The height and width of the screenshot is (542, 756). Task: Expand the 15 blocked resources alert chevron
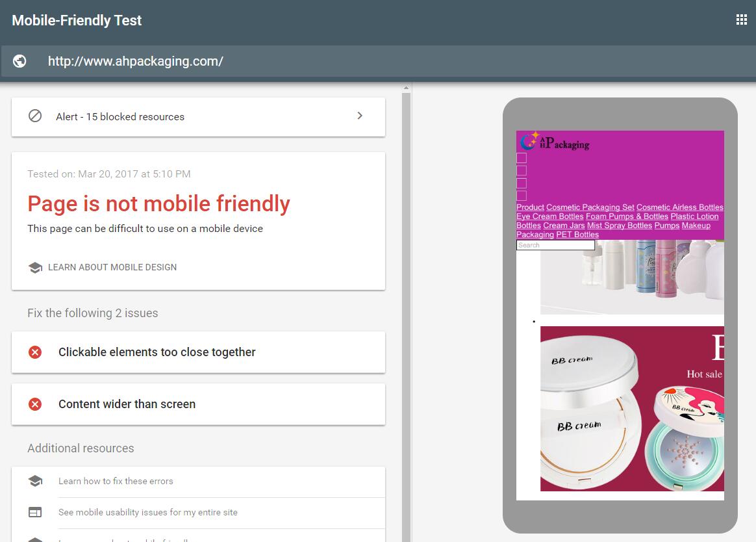click(x=360, y=116)
